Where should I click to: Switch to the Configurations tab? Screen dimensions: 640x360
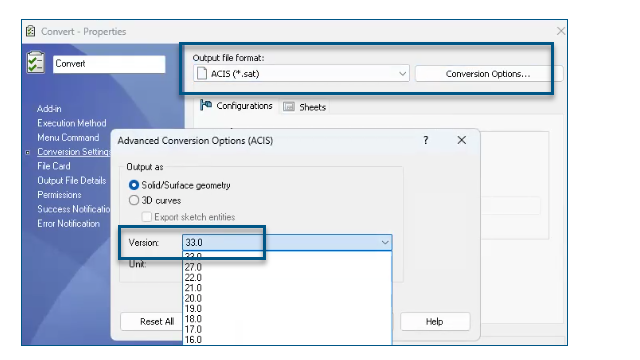[x=237, y=106]
